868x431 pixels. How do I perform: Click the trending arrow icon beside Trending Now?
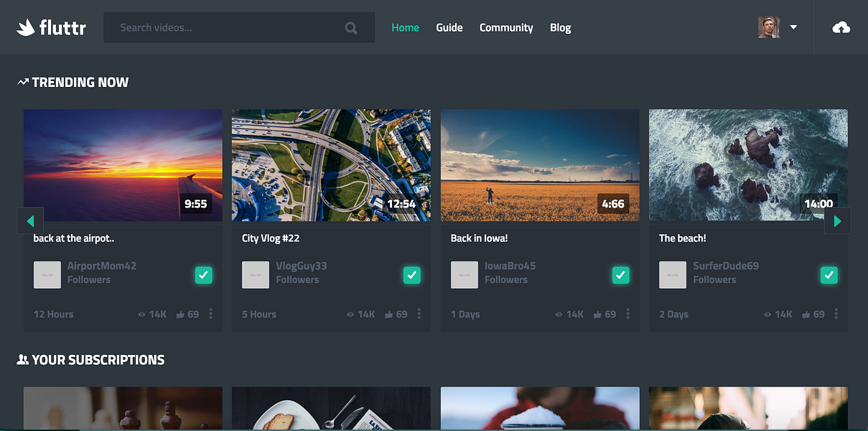pos(23,82)
